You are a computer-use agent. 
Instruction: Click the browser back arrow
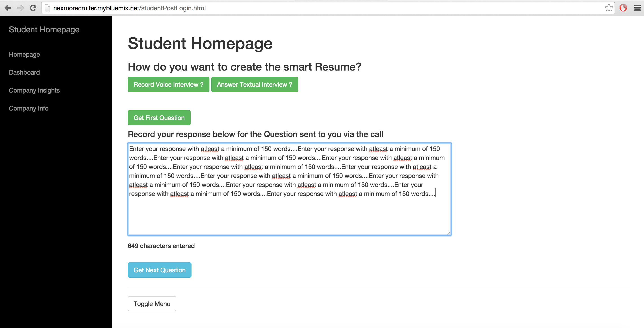point(8,8)
